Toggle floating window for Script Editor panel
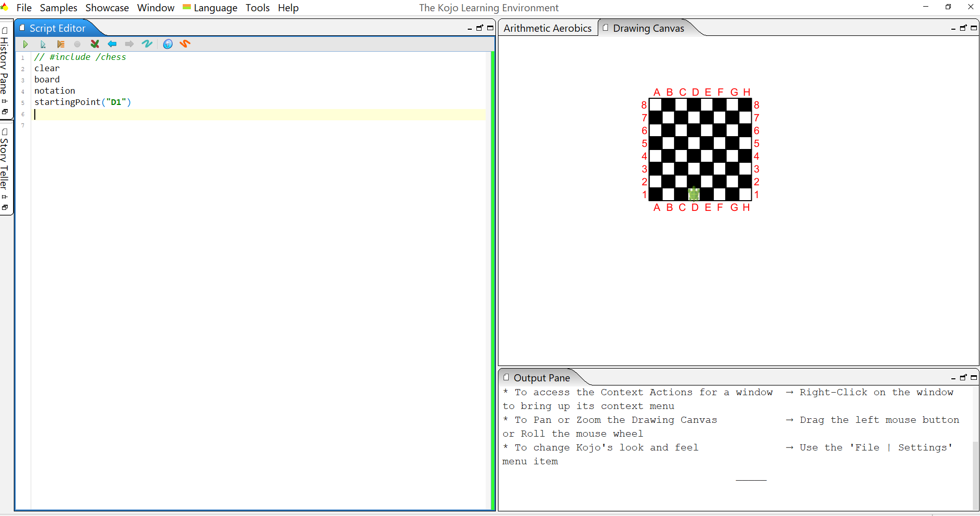This screenshot has height=516, width=980. [480, 28]
